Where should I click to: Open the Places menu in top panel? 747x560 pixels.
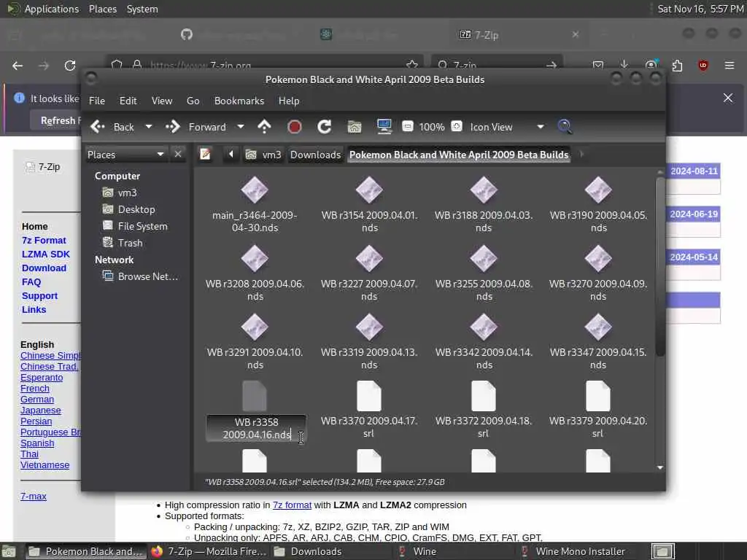tap(102, 9)
